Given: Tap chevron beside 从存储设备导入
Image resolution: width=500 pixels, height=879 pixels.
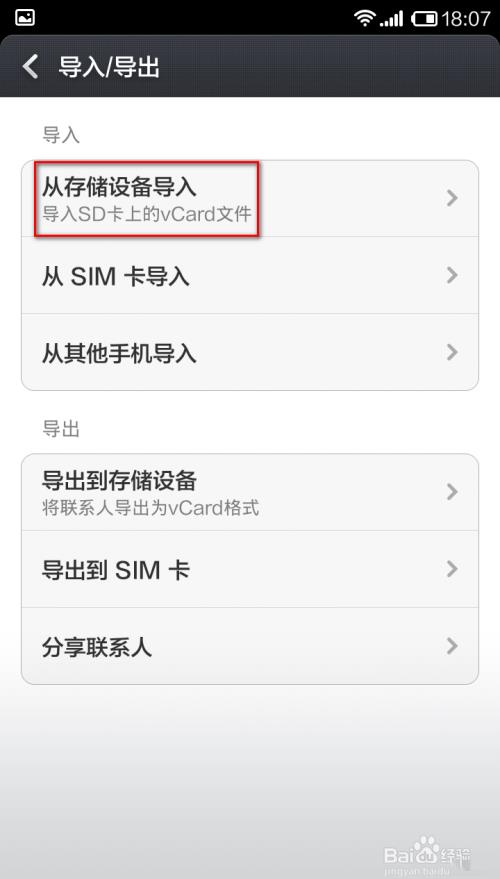Looking at the screenshot, I should 452,198.
